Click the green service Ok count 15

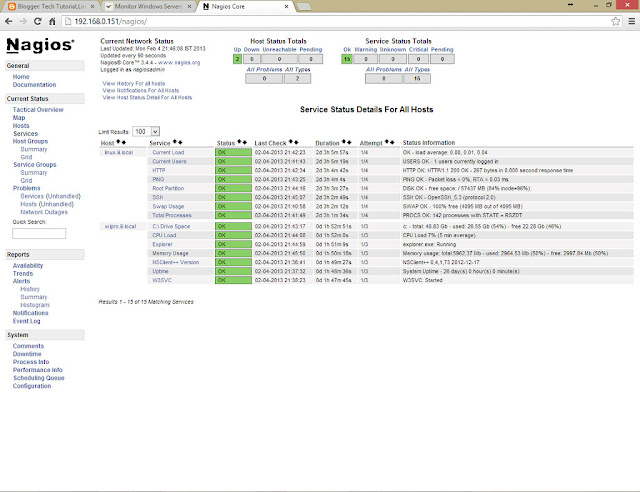tap(347, 59)
